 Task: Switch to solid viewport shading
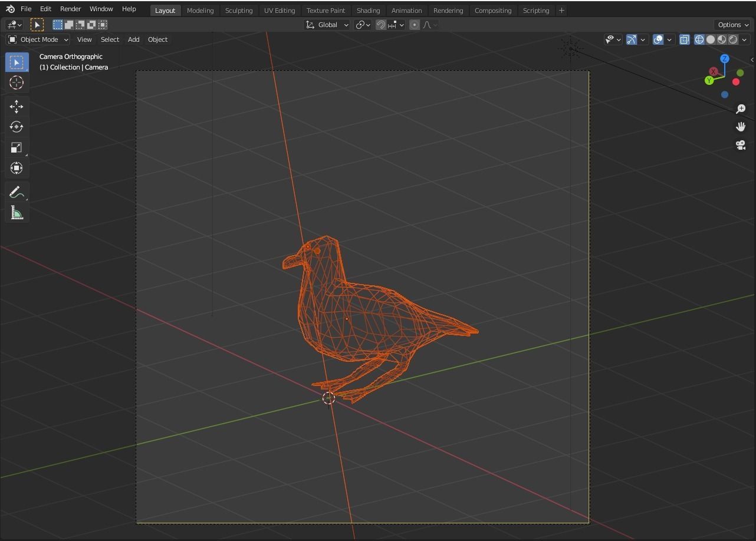click(x=711, y=39)
